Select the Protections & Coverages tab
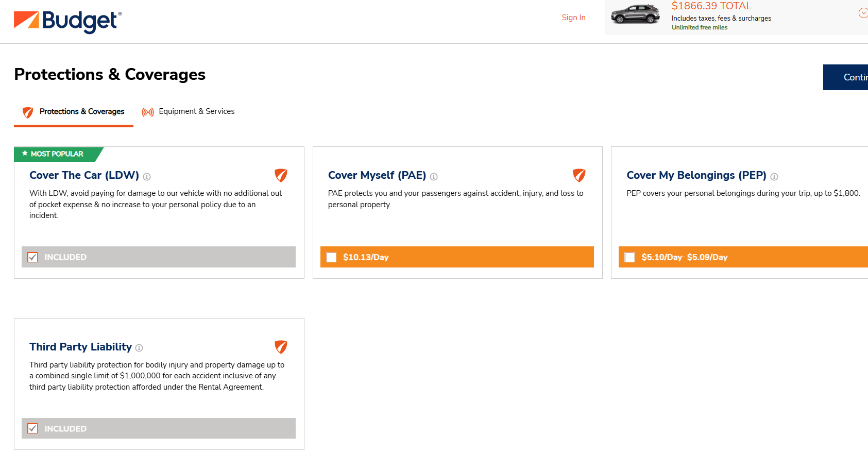 pyautogui.click(x=74, y=112)
